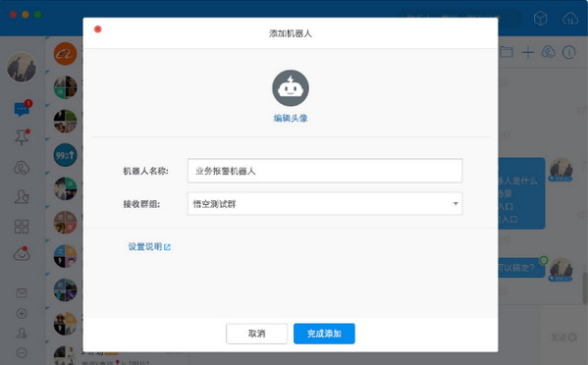Viewport: 588px width, 365px height.
Task: Click the 完成添加 button
Action: pos(324,334)
